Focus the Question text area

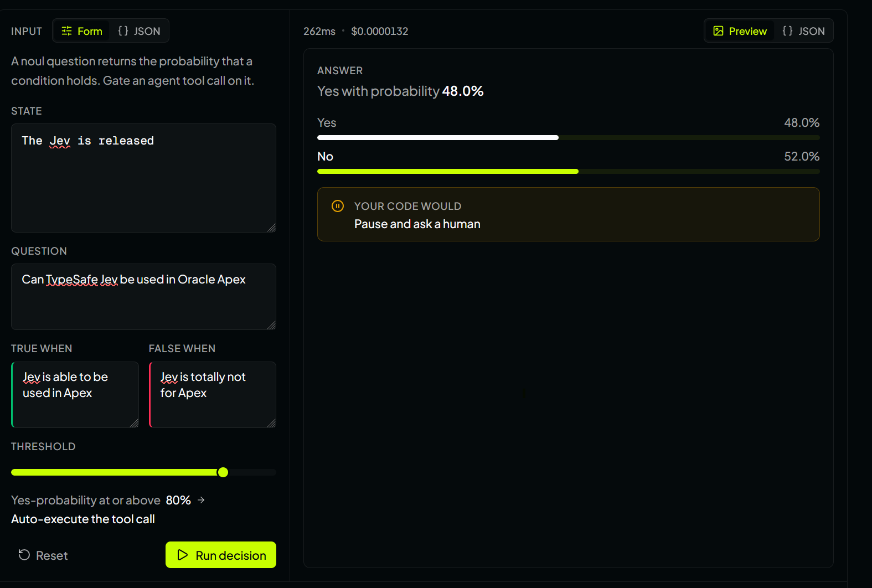click(143, 297)
